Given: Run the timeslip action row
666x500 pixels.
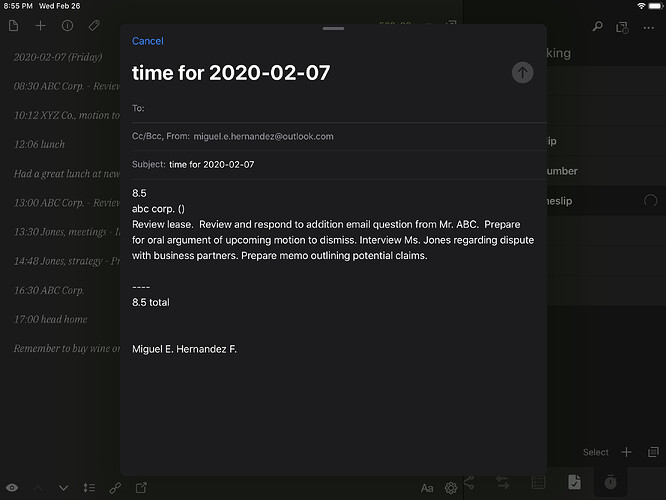Looking at the screenshot, I should pos(606,201).
